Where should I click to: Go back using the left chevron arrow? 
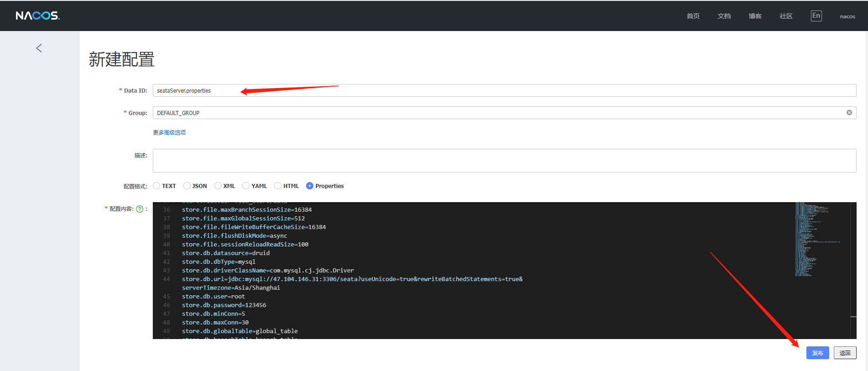(39, 48)
